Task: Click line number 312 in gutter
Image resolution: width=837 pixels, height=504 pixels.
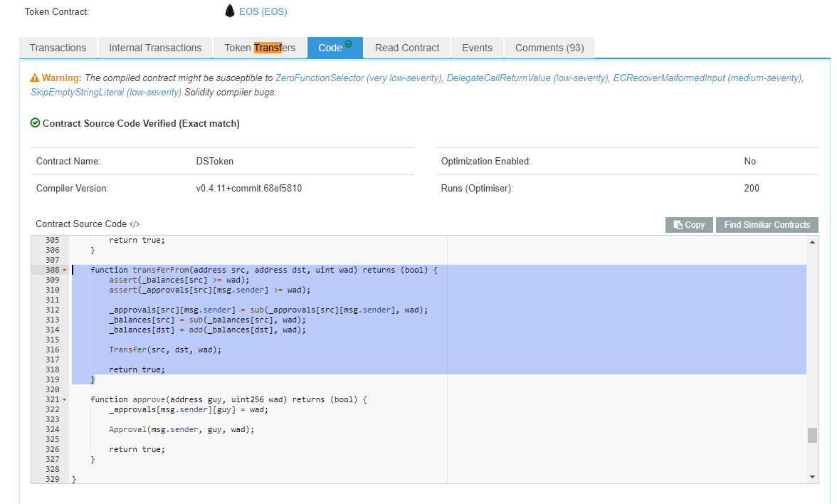Action: click(53, 310)
